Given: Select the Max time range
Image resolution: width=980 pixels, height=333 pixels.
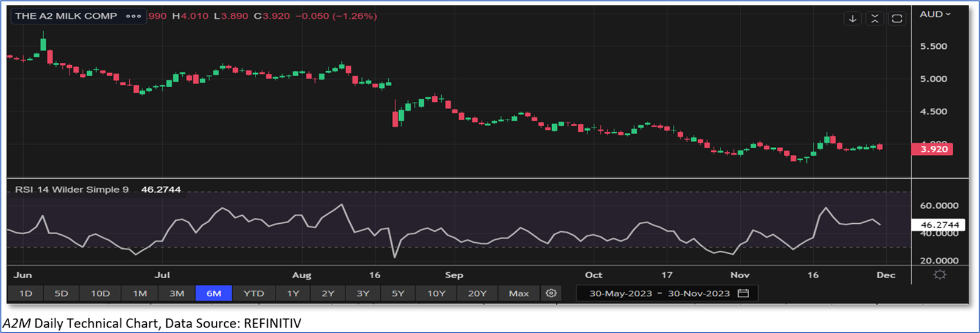Looking at the screenshot, I should [519, 293].
